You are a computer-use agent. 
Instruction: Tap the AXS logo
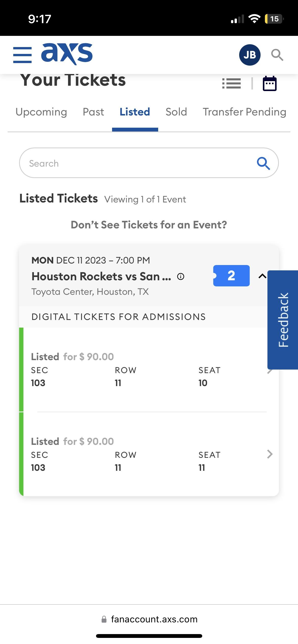click(67, 54)
